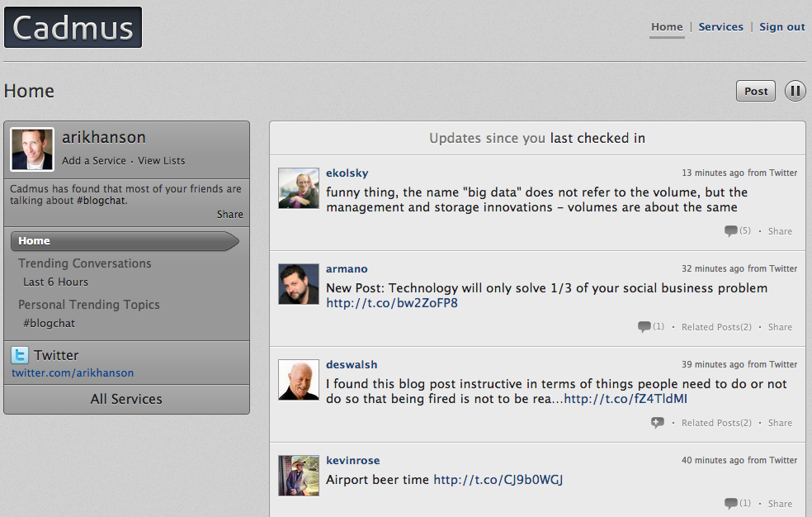Open Trending Conversations section

[85, 263]
